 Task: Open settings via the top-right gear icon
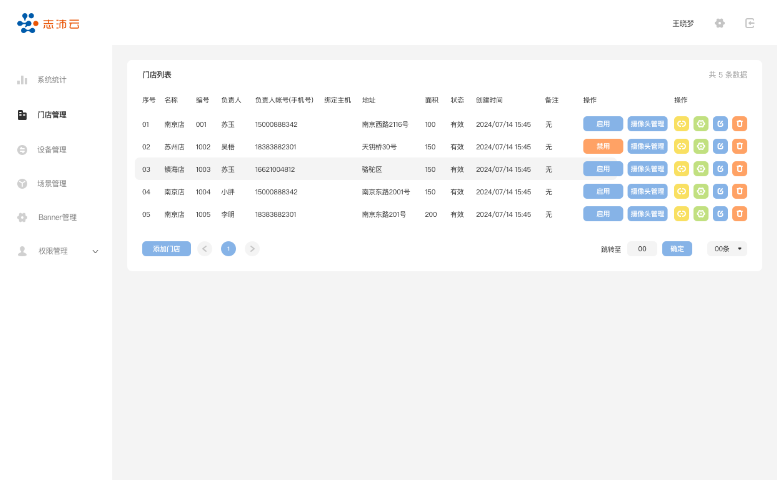pyautogui.click(x=720, y=23)
